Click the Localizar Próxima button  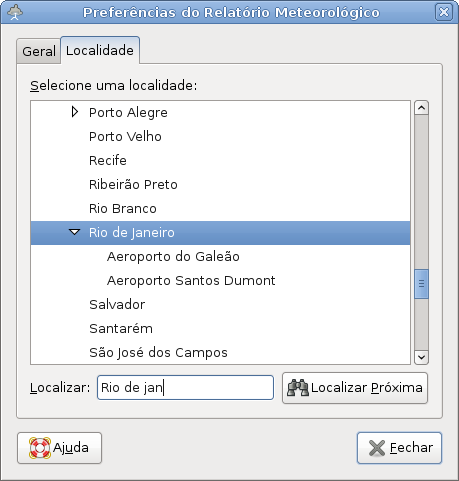355,388
